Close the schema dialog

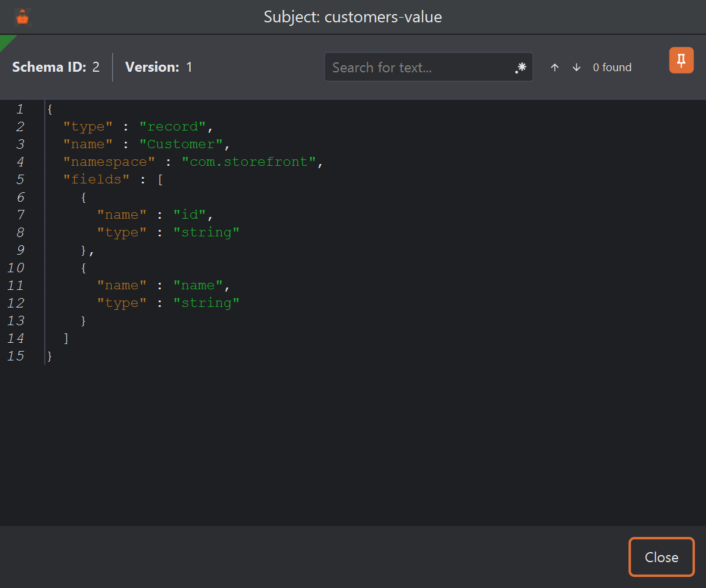coord(661,557)
